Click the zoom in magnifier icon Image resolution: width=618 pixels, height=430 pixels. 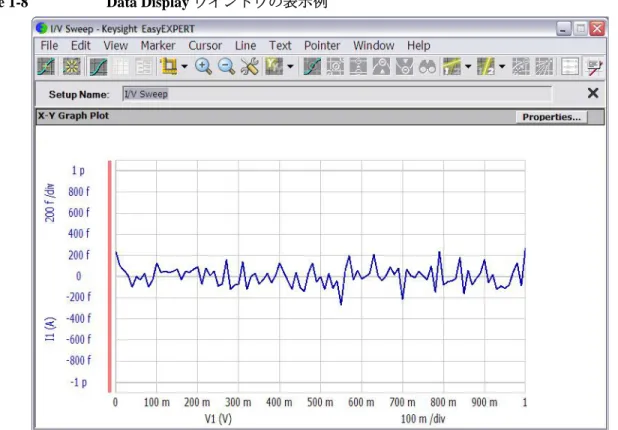[203, 66]
